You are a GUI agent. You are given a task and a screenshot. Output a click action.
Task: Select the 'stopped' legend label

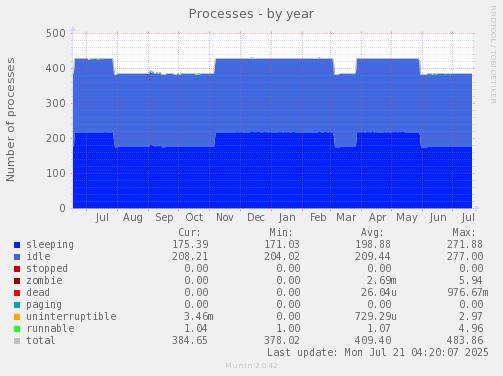[47, 268]
